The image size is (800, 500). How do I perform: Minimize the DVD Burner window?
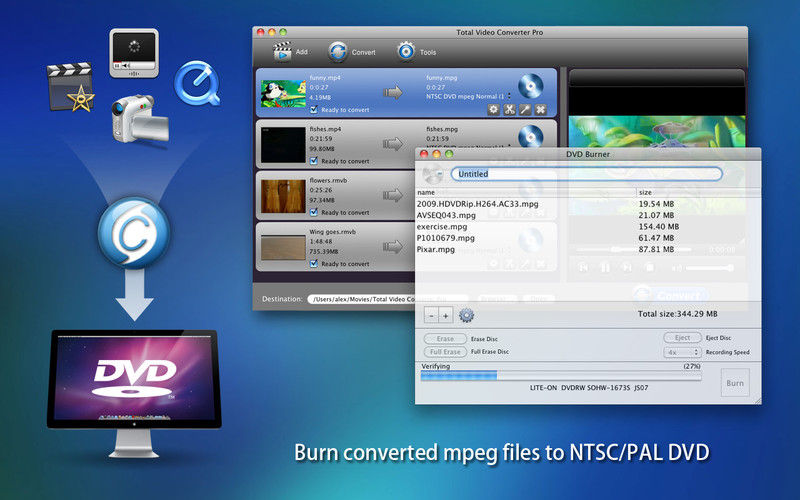[436, 154]
